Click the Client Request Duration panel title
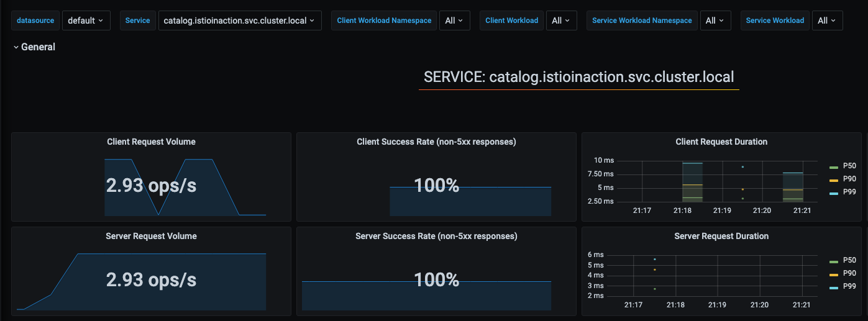The width and height of the screenshot is (868, 321). click(721, 142)
